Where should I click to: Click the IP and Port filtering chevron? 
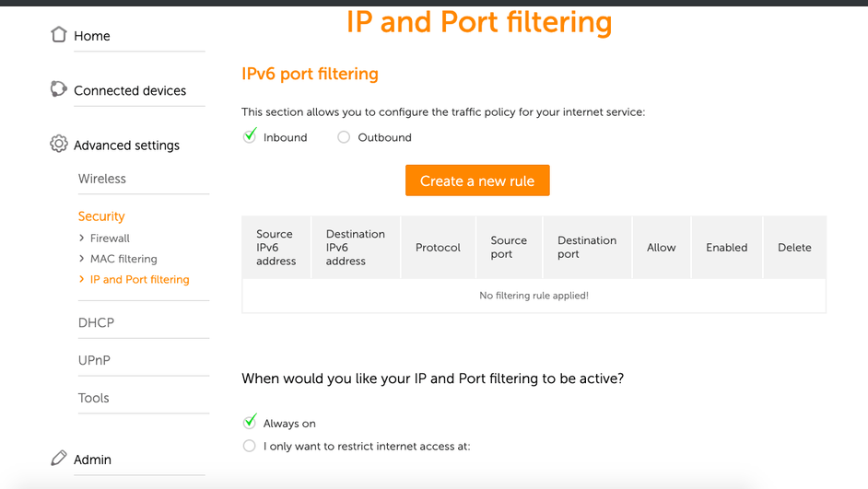tap(82, 280)
